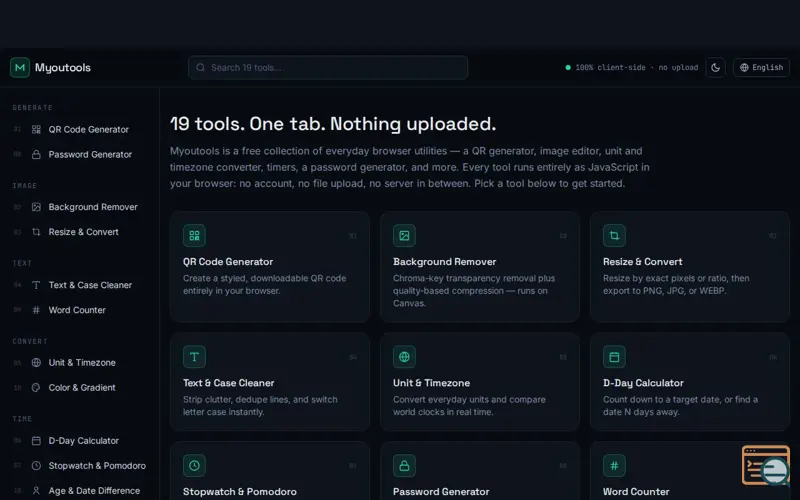Click the '100% client-side · no upload' status text
800x500 pixels.
click(x=637, y=67)
